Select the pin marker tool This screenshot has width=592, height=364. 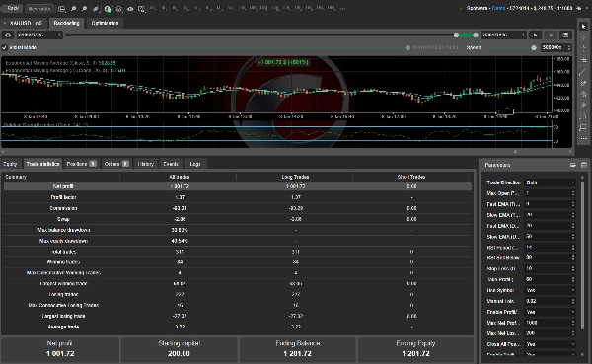point(583,105)
